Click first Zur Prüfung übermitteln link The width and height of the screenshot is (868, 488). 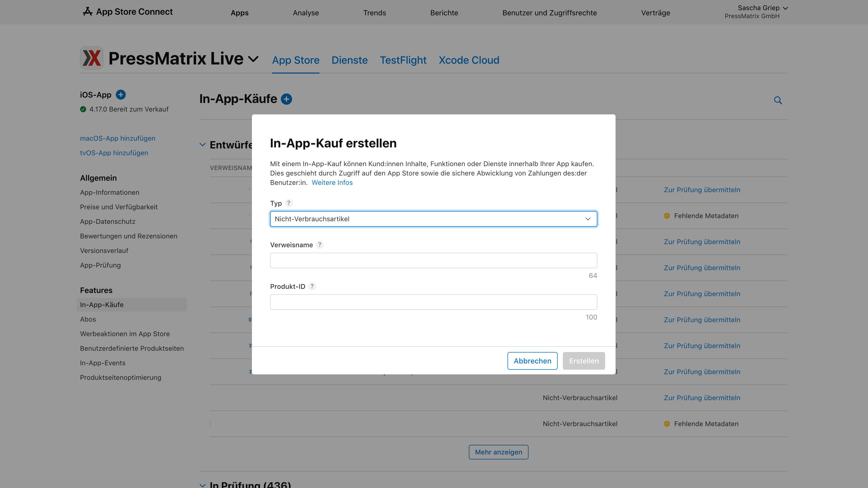tap(702, 190)
